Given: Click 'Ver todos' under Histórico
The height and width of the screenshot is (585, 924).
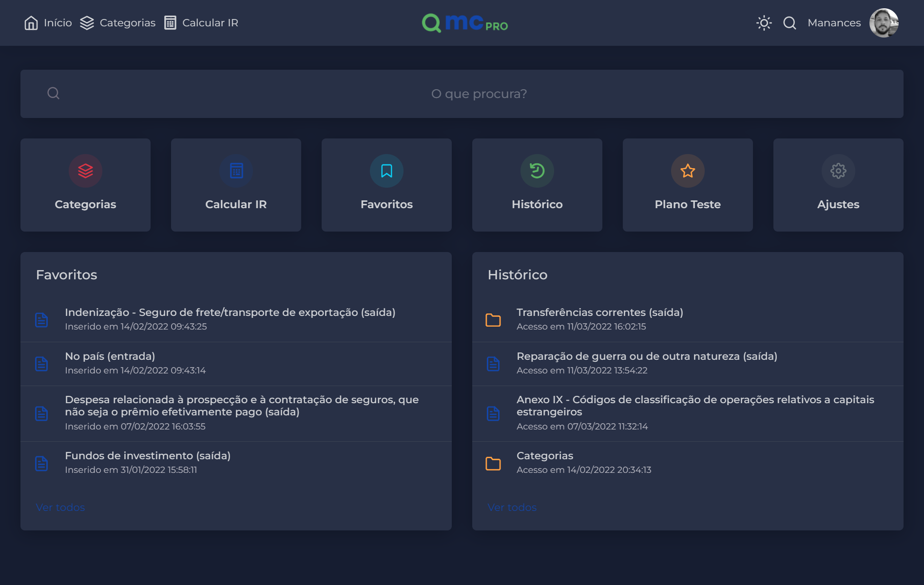Looking at the screenshot, I should (512, 507).
